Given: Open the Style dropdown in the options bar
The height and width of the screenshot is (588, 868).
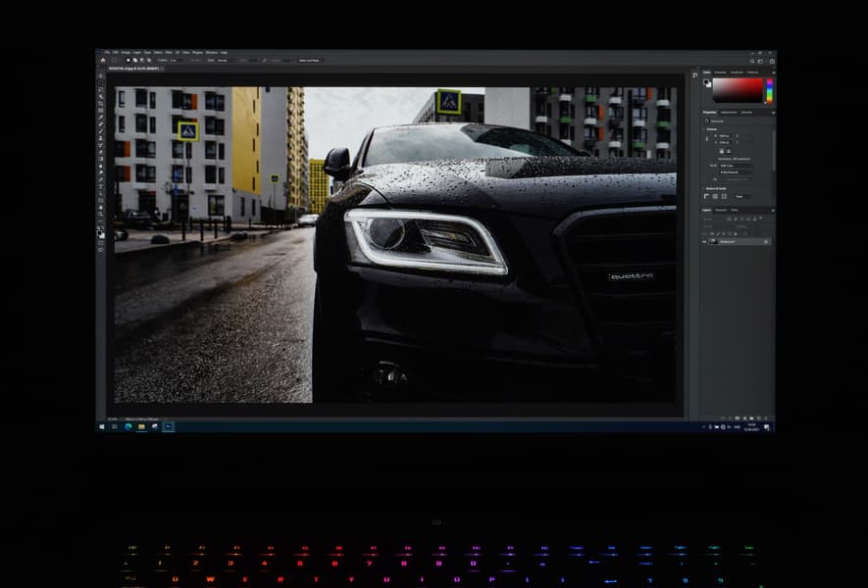Looking at the screenshot, I should click(227, 61).
